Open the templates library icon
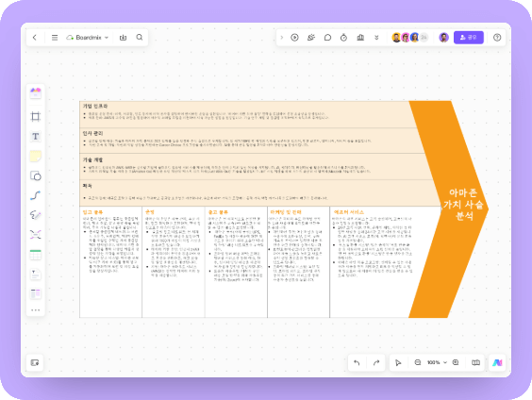 point(35,93)
